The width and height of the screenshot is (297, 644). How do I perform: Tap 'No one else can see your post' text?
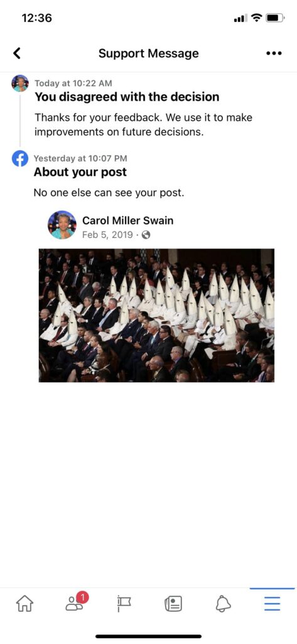(x=109, y=192)
